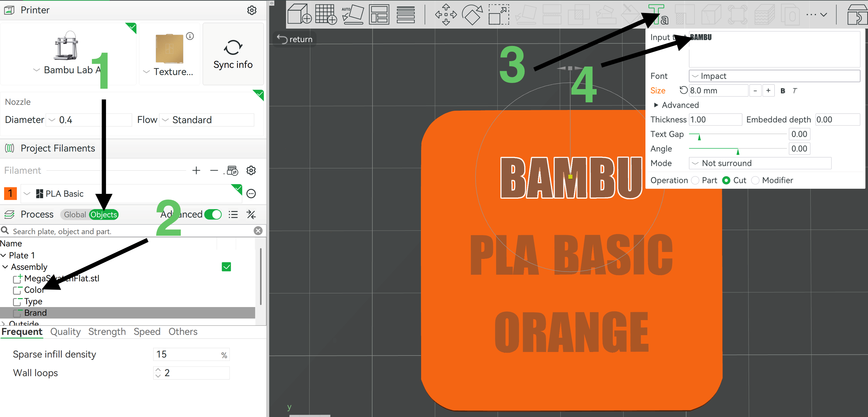Switch Process to Global
Viewport: 868px width, 417px height.
coord(74,215)
